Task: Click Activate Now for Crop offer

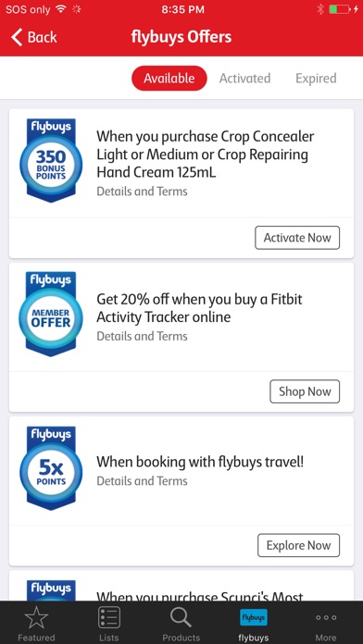Action: click(297, 238)
